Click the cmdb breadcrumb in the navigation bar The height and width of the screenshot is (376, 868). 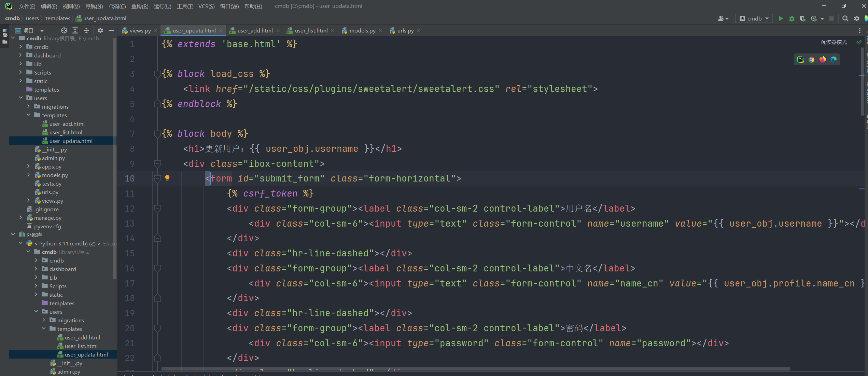(x=12, y=18)
